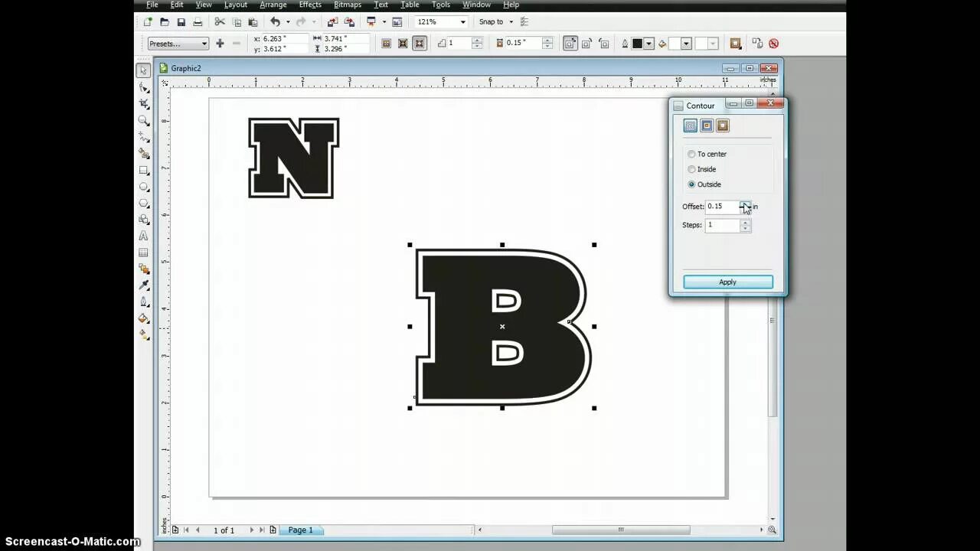This screenshot has width=980, height=551.
Task: Click the Undo arrow icon
Action: tap(275, 22)
